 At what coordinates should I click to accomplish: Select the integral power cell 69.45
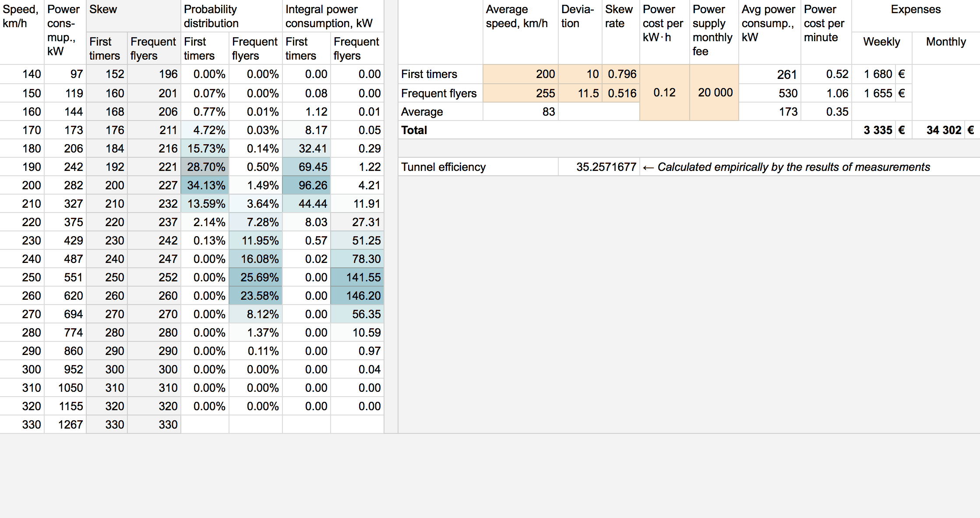click(307, 167)
